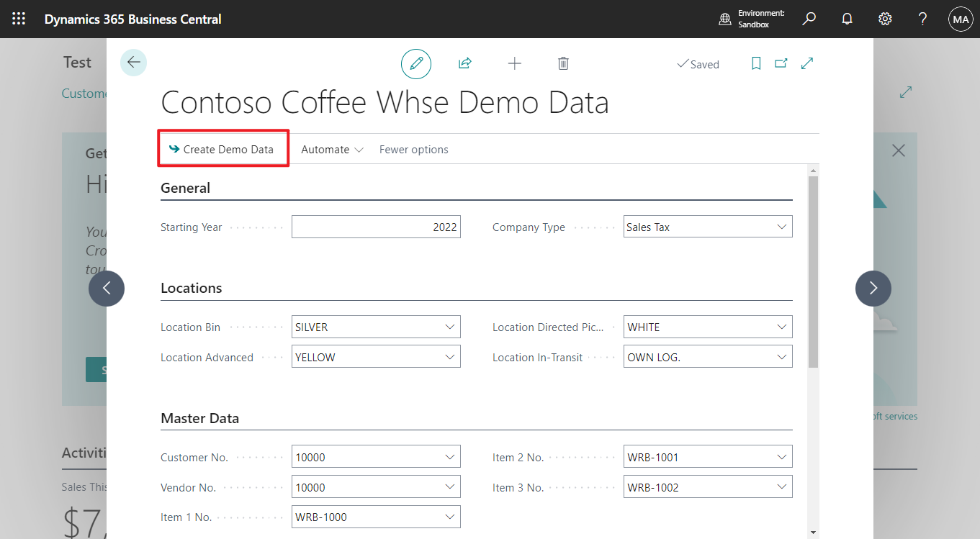Viewport: 980px width, 539px height.
Task: Open the settings gear icon
Action: pyautogui.click(x=885, y=19)
